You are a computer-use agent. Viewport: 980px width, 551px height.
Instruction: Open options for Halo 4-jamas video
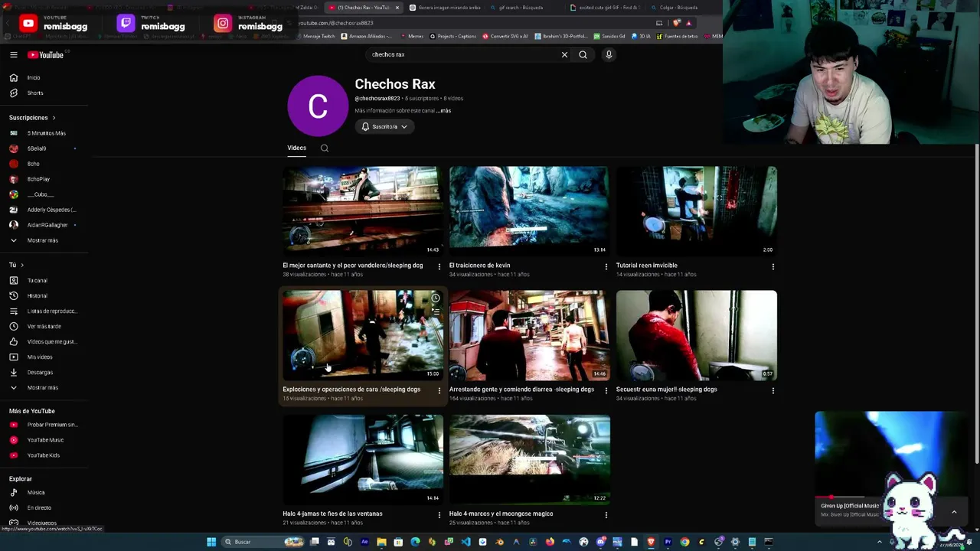439,515
